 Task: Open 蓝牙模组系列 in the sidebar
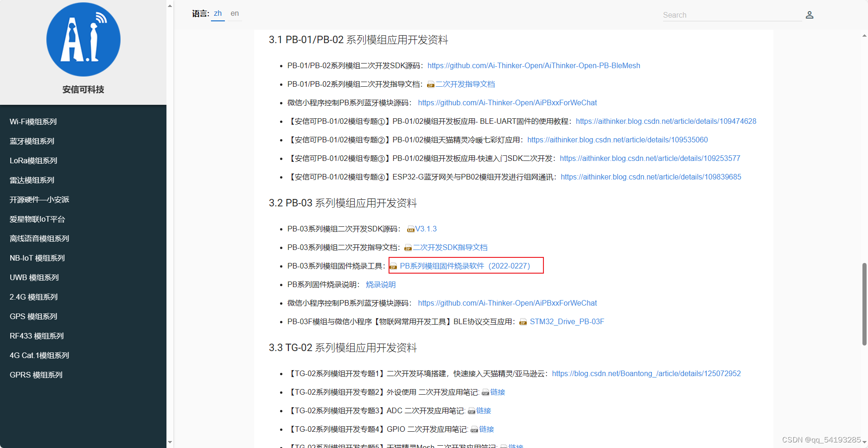coord(32,141)
